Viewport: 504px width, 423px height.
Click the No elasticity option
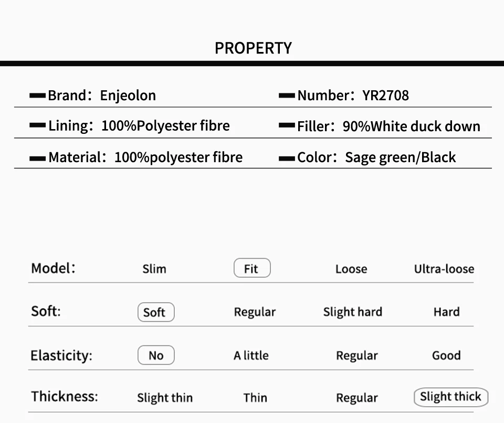(156, 355)
